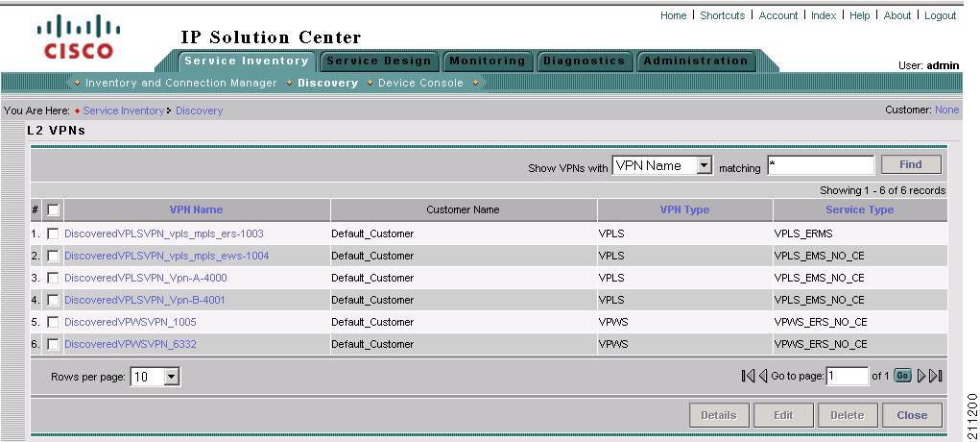Screen dimensions: 980x442
Task: Click the Go to page number field
Action: click(847, 377)
